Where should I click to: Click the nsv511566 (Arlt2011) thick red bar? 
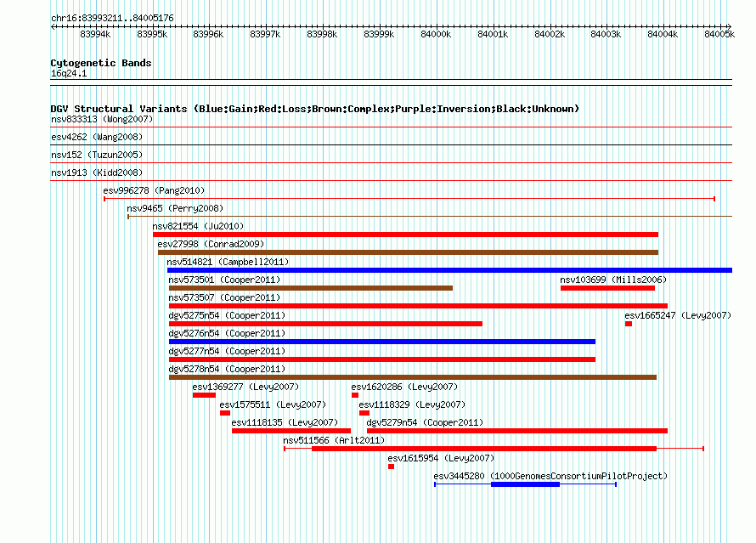click(484, 449)
